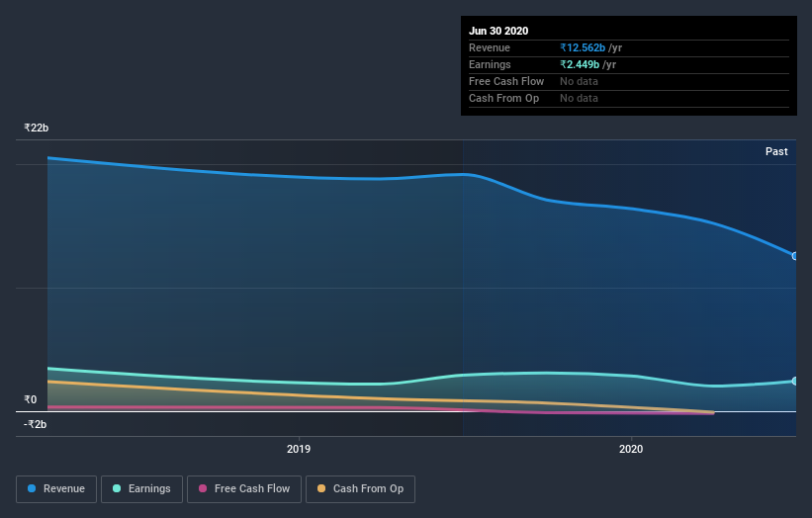Toggle the Revenue legend button
This screenshot has width=812, height=518.
(x=56, y=489)
